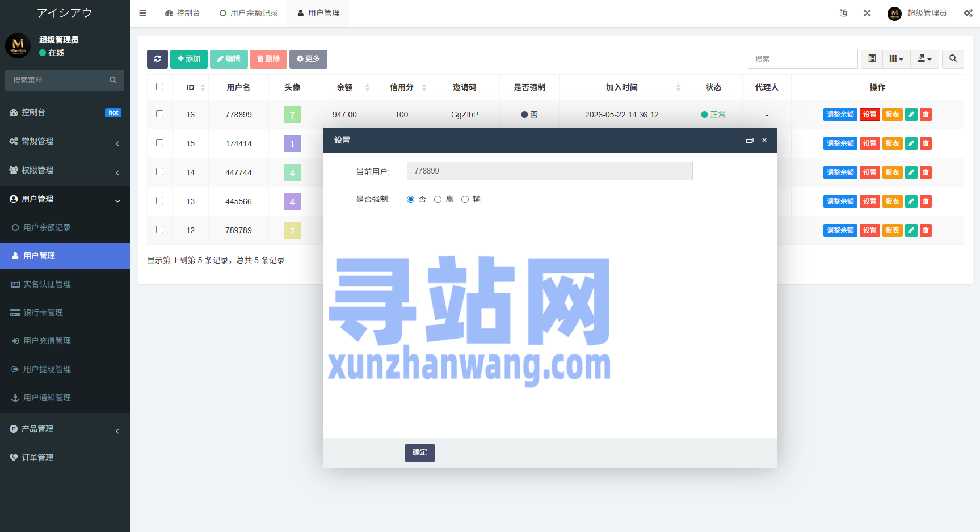Click the green edit pencil for user 778899
980x532 pixels.
click(x=911, y=115)
